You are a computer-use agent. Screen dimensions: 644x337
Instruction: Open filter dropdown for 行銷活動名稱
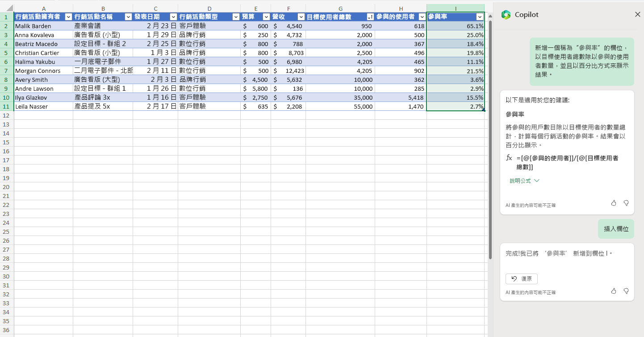pos(128,17)
